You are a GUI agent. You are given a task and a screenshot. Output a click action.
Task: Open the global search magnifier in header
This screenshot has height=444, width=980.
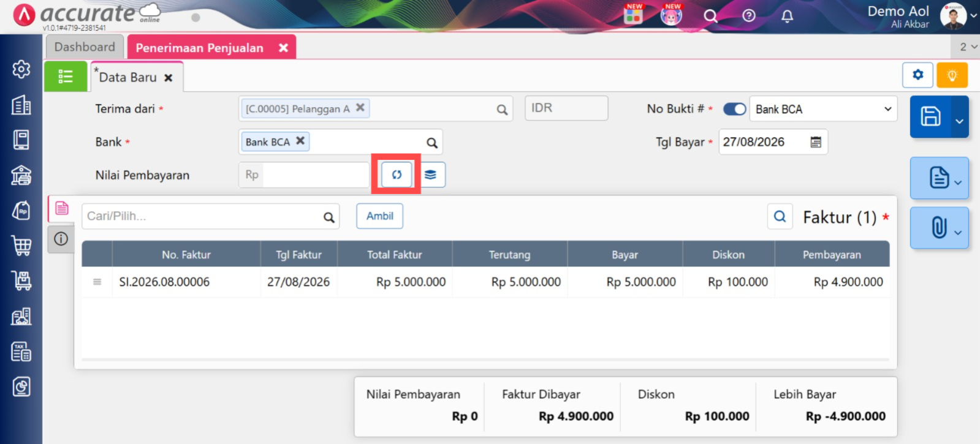click(710, 16)
